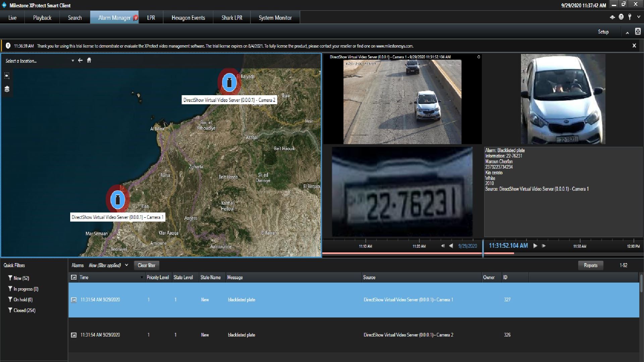This screenshot has height=362, width=644.
Task: Click image icon of alarm 326 row
Action: tap(74, 335)
